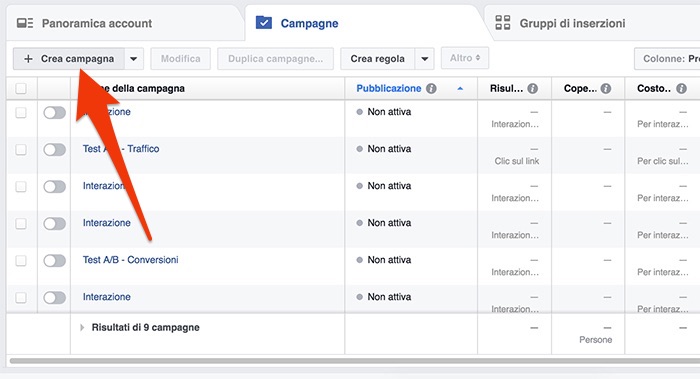
Task: Open the Altro dropdown
Action: [465, 58]
